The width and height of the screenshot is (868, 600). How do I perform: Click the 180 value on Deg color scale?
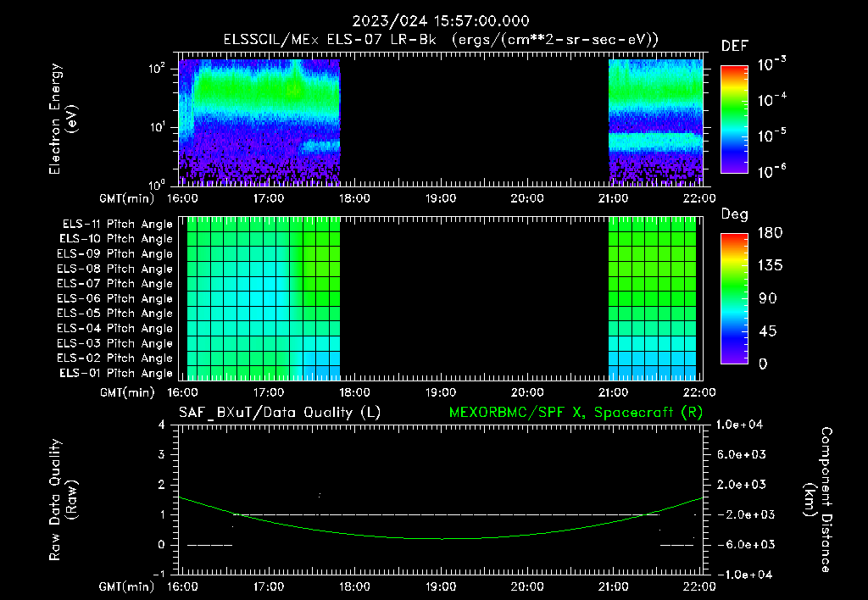coord(770,232)
